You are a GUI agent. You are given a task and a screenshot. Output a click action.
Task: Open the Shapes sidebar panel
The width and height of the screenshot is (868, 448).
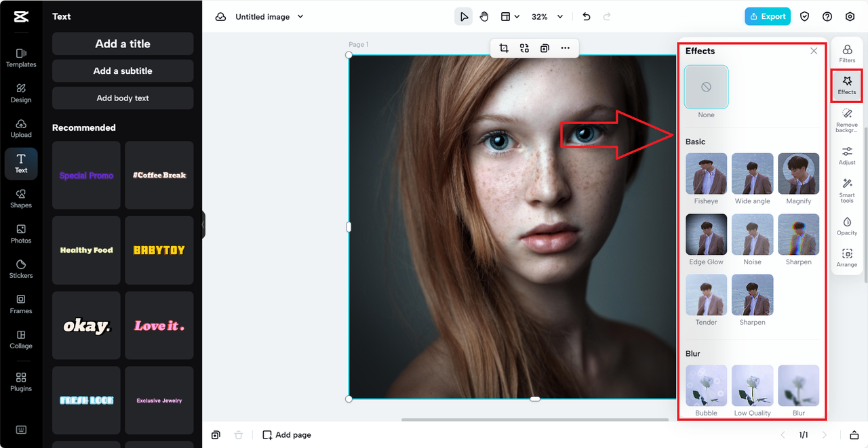[21, 199]
